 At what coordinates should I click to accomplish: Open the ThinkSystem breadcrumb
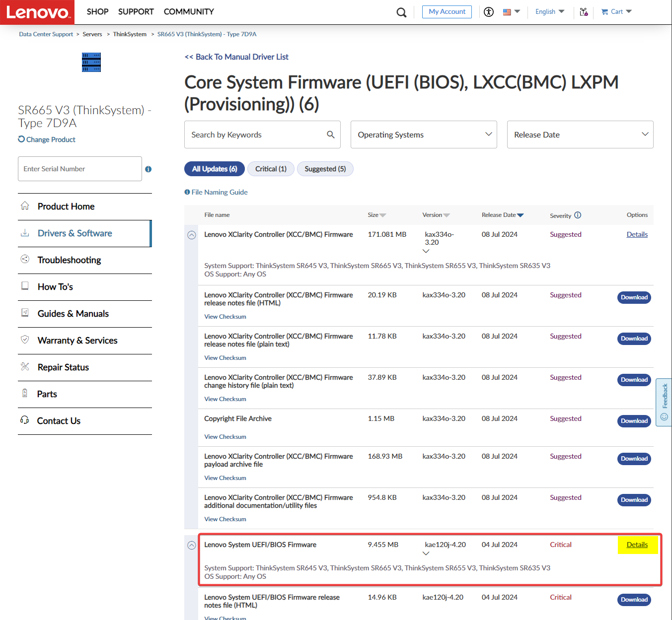(x=130, y=34)
